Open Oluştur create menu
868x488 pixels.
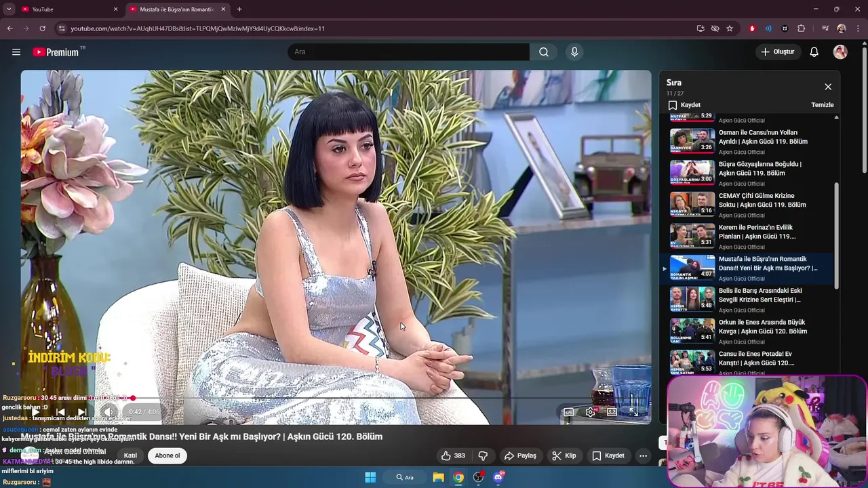click(x=778, y=52)
